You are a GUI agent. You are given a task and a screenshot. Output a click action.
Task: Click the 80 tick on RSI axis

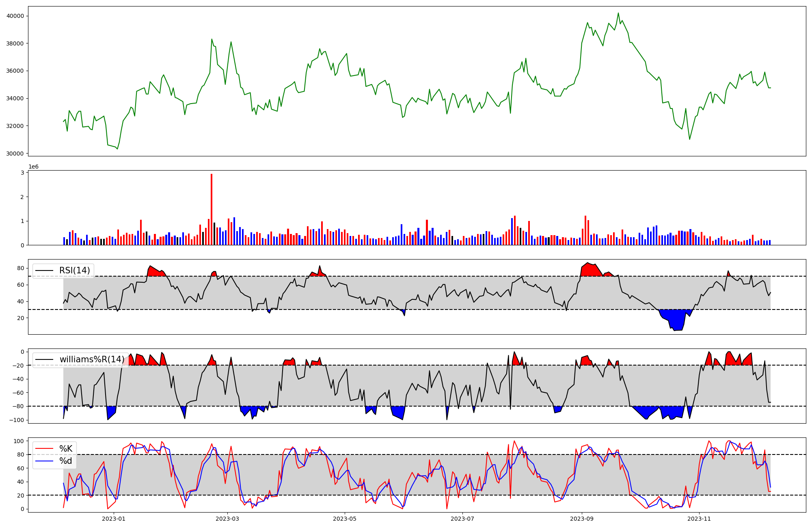pos(21,268)
